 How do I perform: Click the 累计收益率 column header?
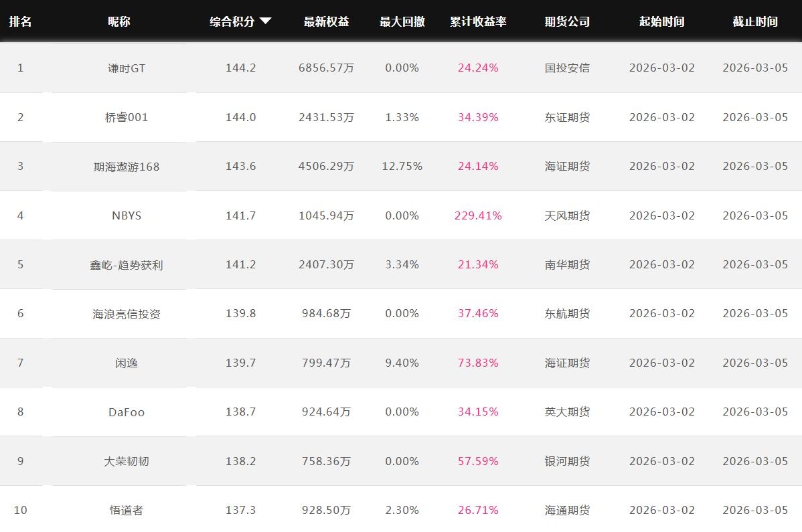pos(478,21)
